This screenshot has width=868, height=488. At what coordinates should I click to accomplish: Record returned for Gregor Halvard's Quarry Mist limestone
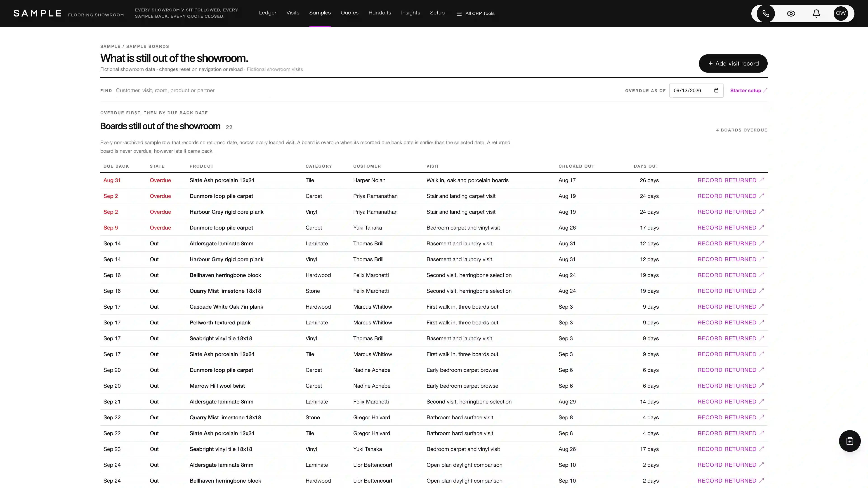730,417
